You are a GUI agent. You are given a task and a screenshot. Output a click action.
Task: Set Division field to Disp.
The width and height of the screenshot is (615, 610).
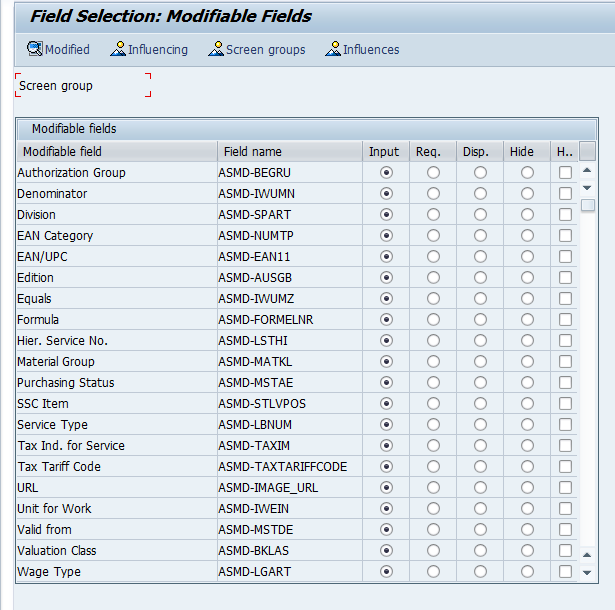[480, 215]
